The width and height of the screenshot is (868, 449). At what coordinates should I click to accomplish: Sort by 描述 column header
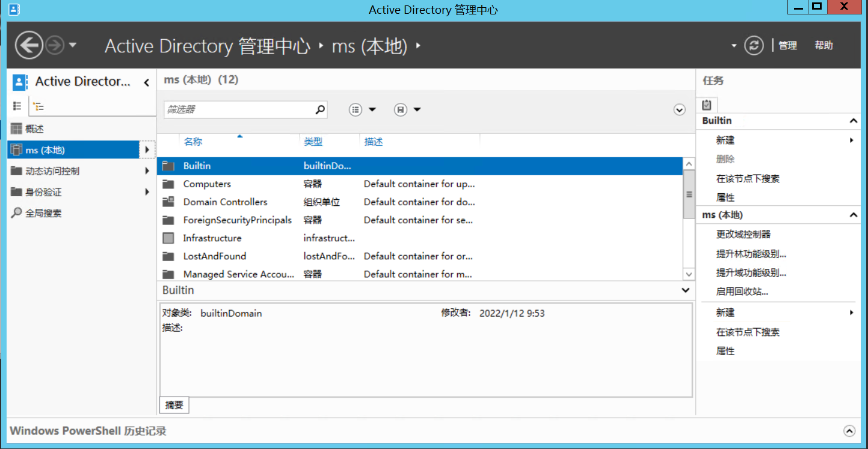(374, 142)
